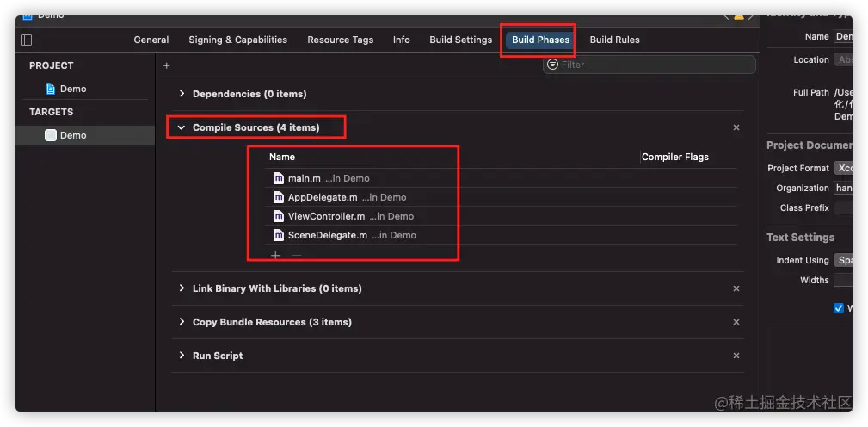Image resolution: width=868 pixels, height=427 pixels.
Task: Open the Project Format dropdown
Action: click(843, 168)
